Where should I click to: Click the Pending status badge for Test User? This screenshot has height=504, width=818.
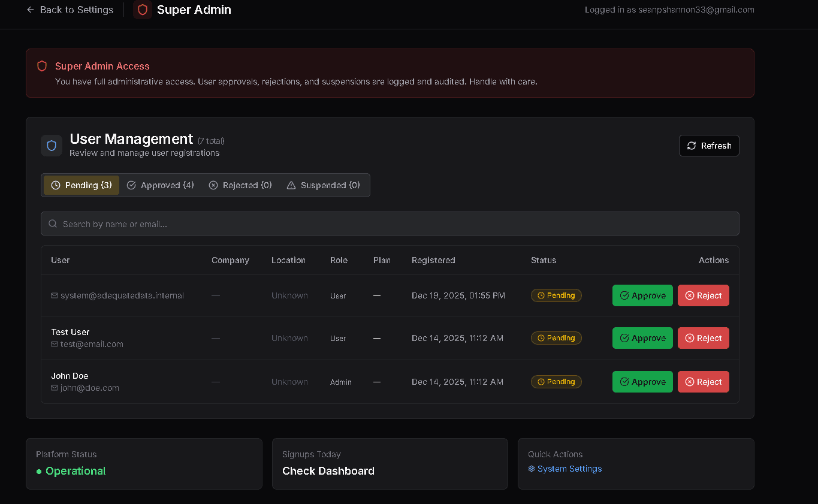[556, 338]
